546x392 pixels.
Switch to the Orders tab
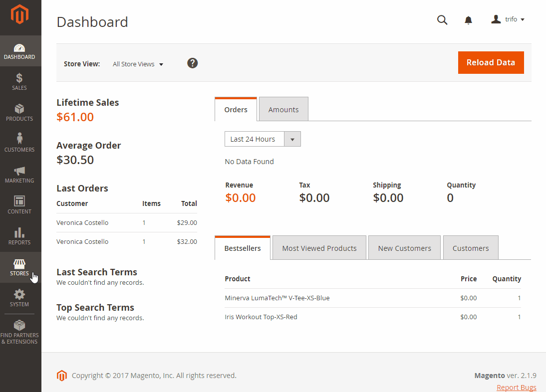tap(236, 110)
